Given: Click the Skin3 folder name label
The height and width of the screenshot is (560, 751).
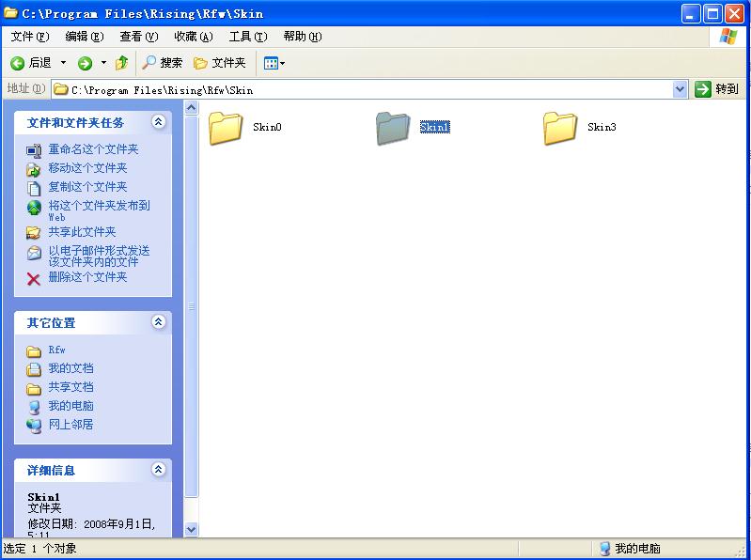Looking at the screenshot, I should [x=602, y=127].
